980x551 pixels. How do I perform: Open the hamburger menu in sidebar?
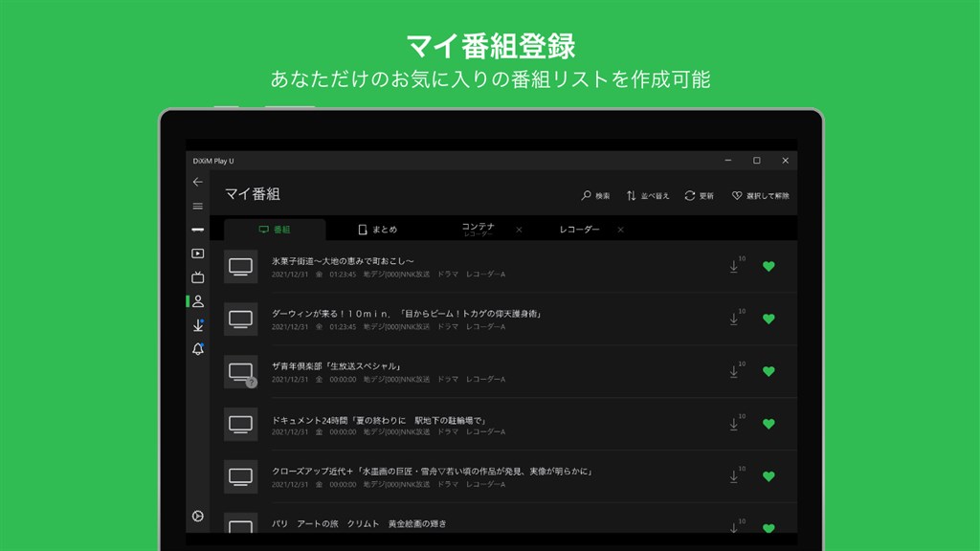pyautogui.click(x=197, y=207)
